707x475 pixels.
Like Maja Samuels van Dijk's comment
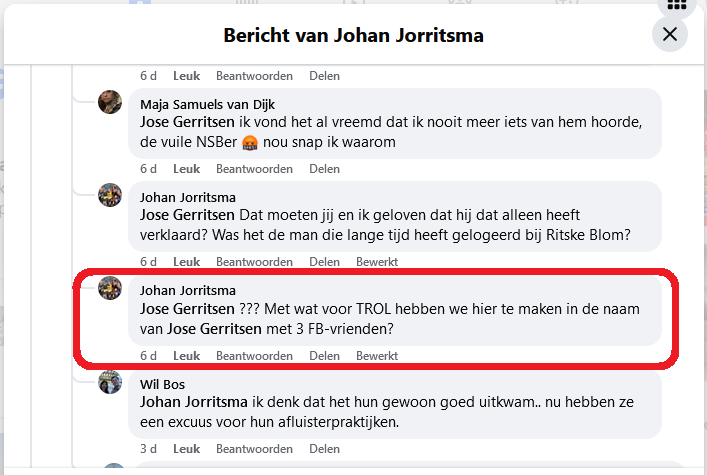(x=186, y=169)
